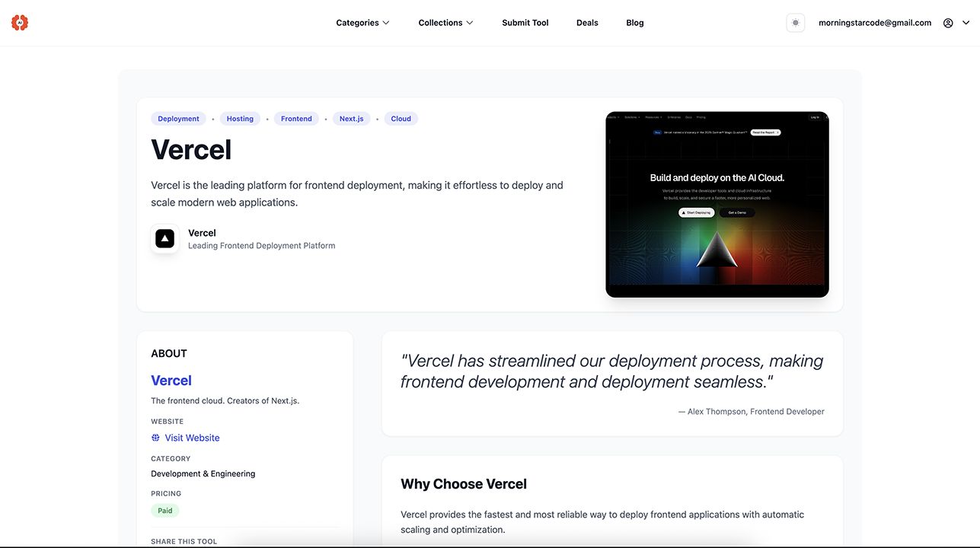Screen dimensions: 980x548
Task: Click the morningstarcode@gmail.com account email
Action: coord(875,23)
